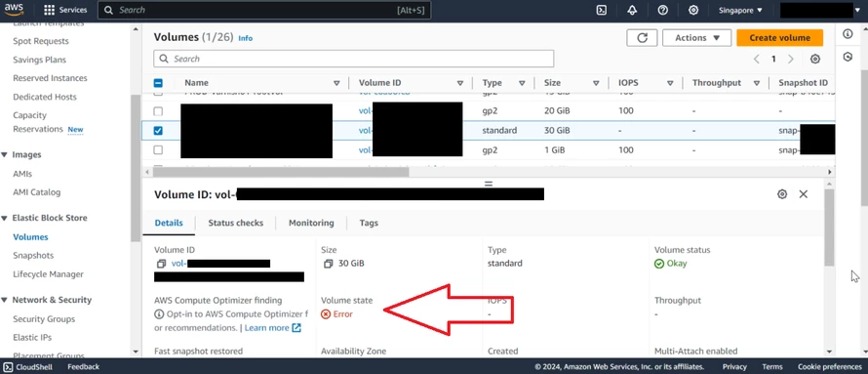Sort by the Type column

point(522,83)
